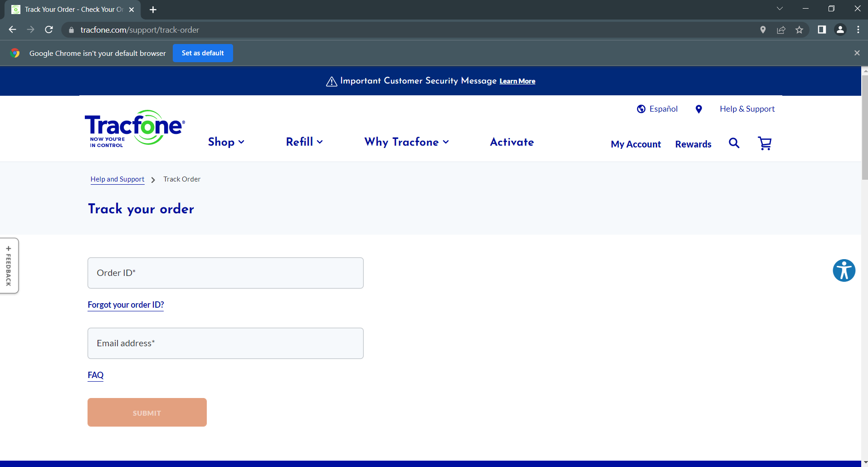Open the Why Tracfone dropdown

click(406, 142)
